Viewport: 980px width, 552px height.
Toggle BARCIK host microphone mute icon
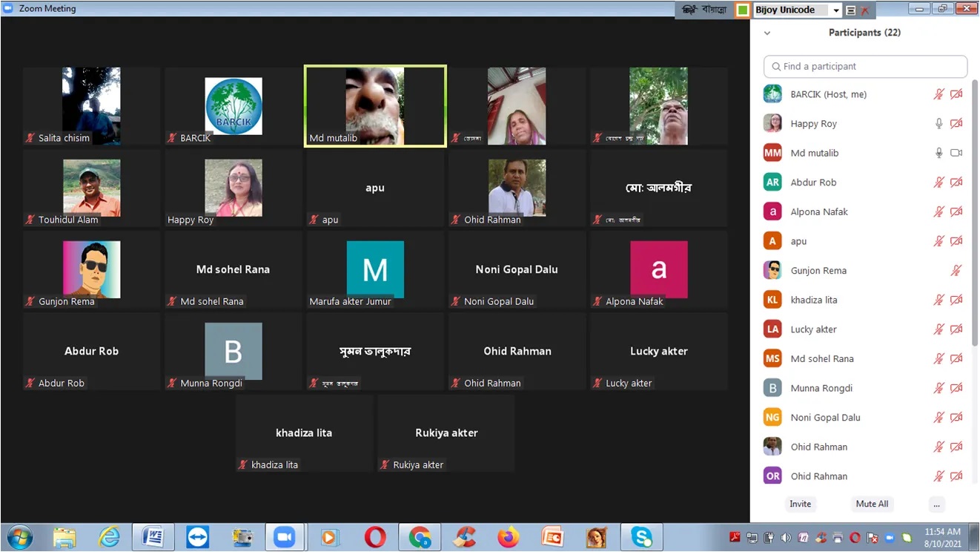(x=938, y=94)
